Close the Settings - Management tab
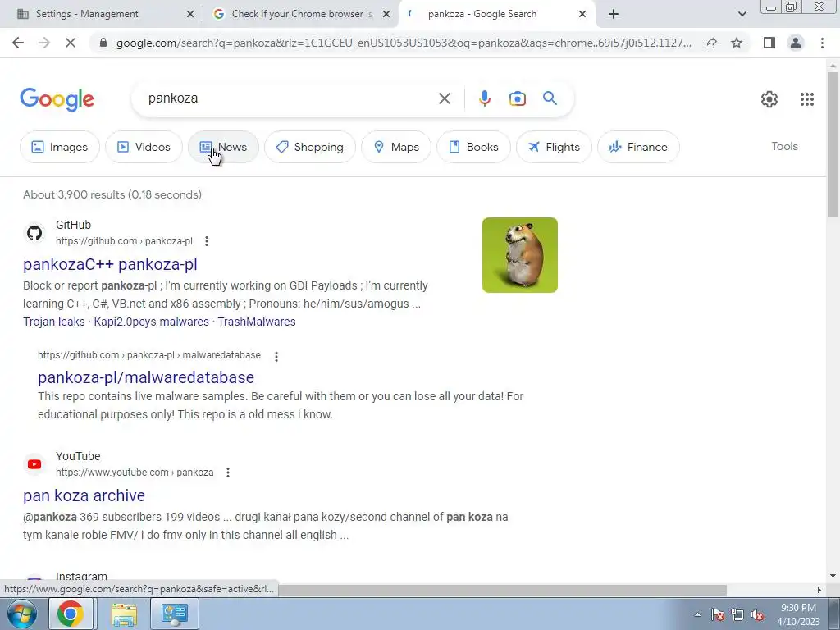Viewport: 840px width, 630px height. point(189,15)
